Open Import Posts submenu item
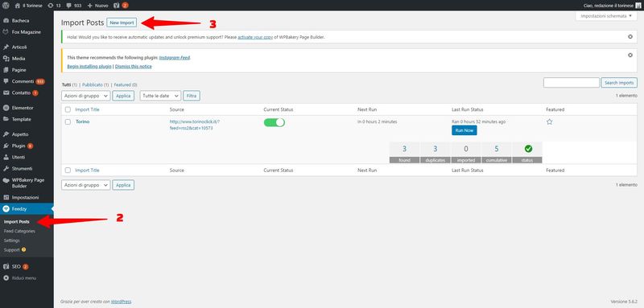Viewport: 644px width, 308px height. pyautogui.click(x=16, y=222)
